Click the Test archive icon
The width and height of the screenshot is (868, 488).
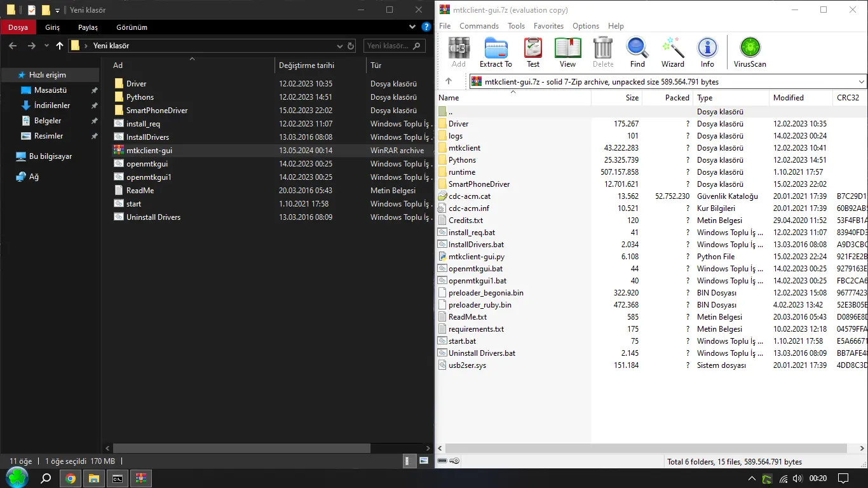[x=533, y=52]
